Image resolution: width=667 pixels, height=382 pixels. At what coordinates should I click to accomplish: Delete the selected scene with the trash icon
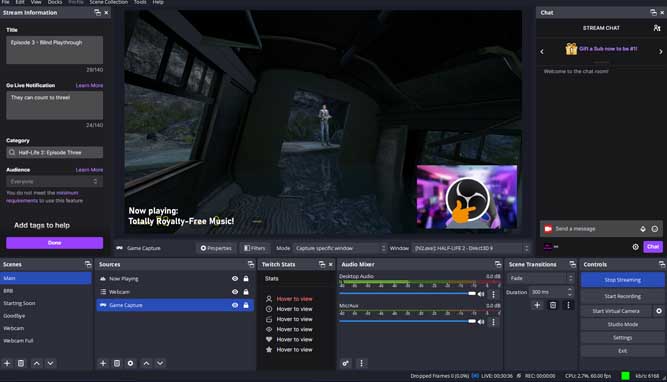tap(21, 363)
